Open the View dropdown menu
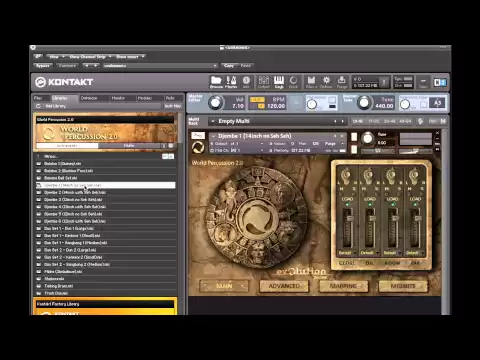Viewport: 480px width, 360px height. click(55, 57)
